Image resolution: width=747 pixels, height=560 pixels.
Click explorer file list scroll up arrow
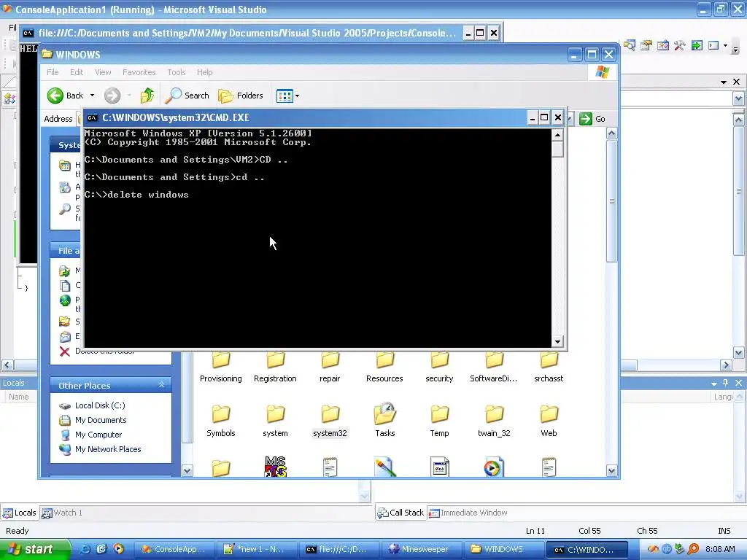[612, 133]
